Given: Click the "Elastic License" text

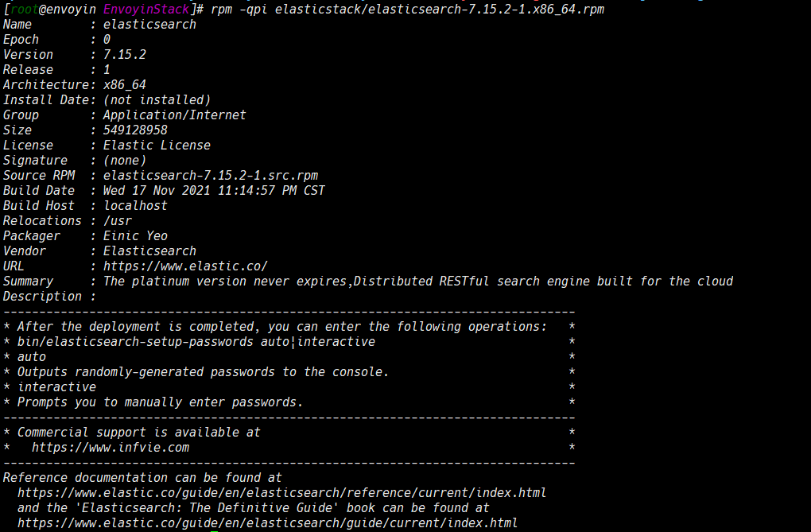Looking at the screenshot, I should pos(157,145).
